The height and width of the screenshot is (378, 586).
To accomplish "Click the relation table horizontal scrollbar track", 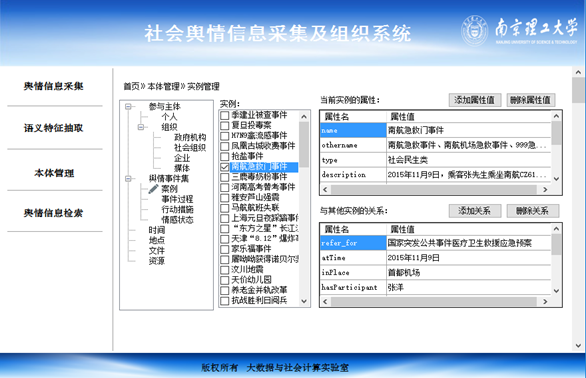I will [434, 301].
